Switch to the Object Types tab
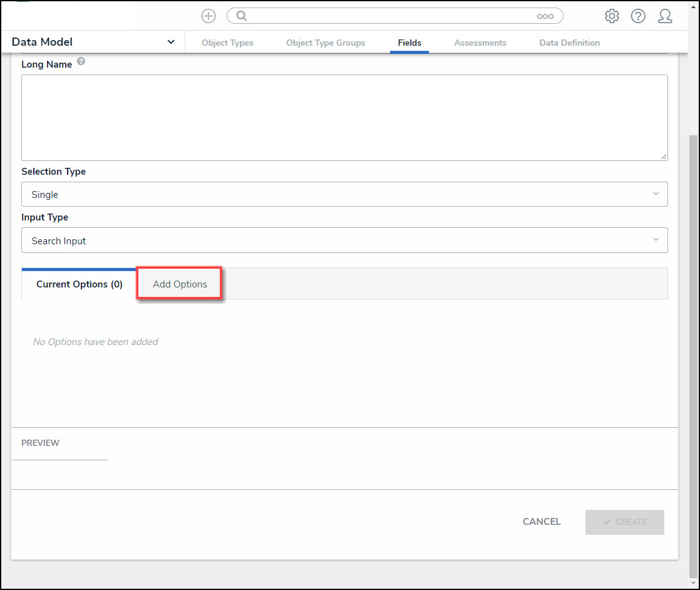The width and height of the screenshot is (700, 590). click(x=227, y=43)
